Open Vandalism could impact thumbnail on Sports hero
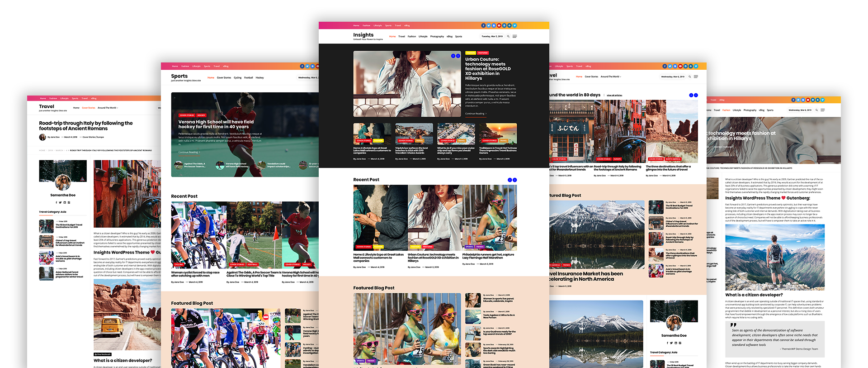 click(261, 165)
